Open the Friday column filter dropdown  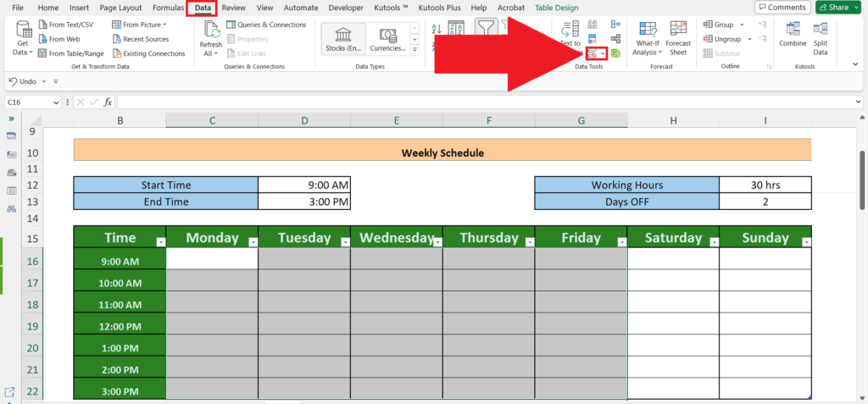pyautogui.click(x=621, y=242)
